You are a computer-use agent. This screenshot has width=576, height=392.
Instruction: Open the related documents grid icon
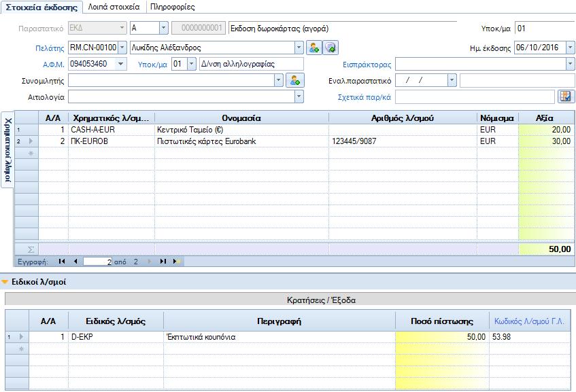click(566, 96)
